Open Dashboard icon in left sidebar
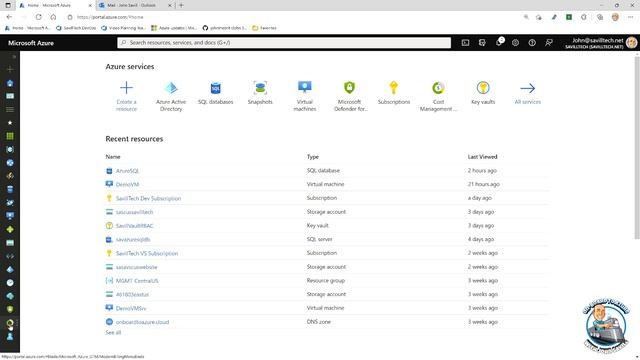 click(10, 96)
